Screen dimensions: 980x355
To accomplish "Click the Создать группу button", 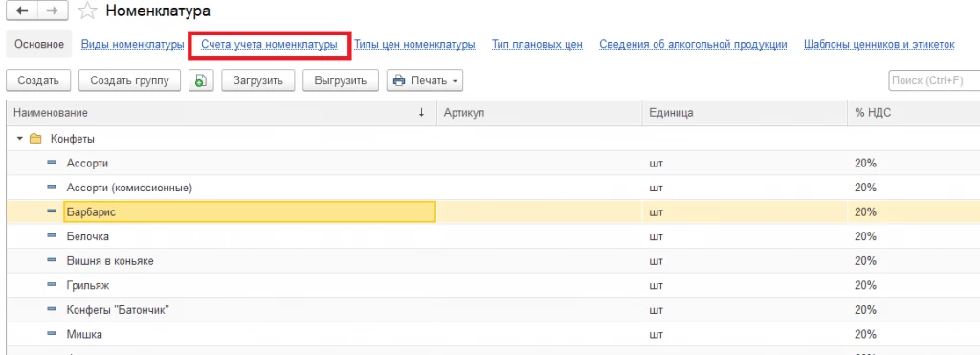I will click(129, 80).
